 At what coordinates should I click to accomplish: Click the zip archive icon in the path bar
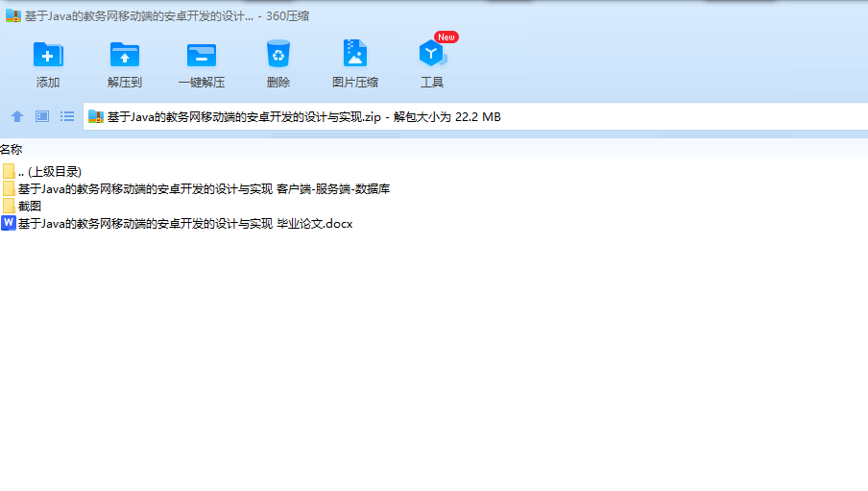coord(96,117)
